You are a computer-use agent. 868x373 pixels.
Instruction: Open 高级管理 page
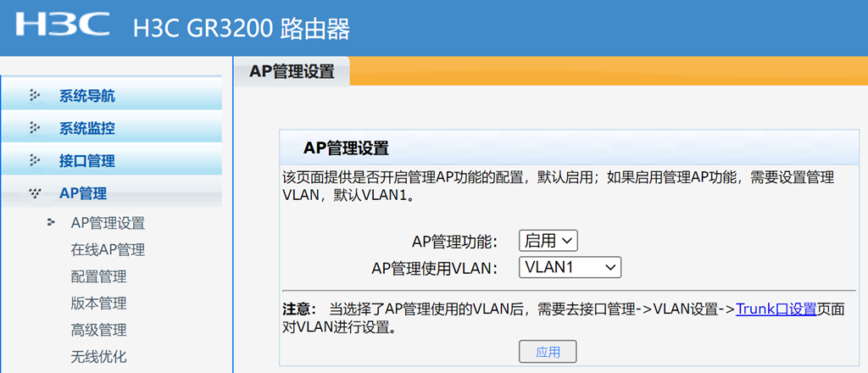98,330
